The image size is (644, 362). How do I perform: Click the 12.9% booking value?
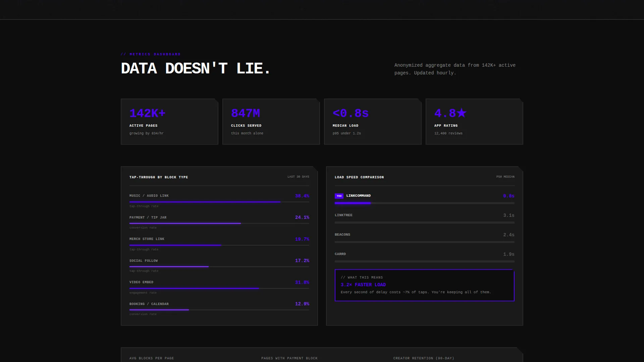[302, 304]
